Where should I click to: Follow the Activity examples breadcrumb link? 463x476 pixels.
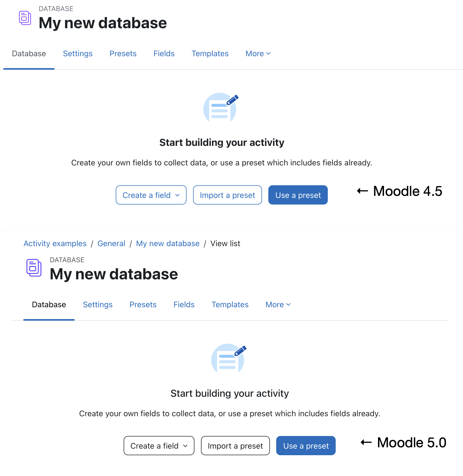55,244
